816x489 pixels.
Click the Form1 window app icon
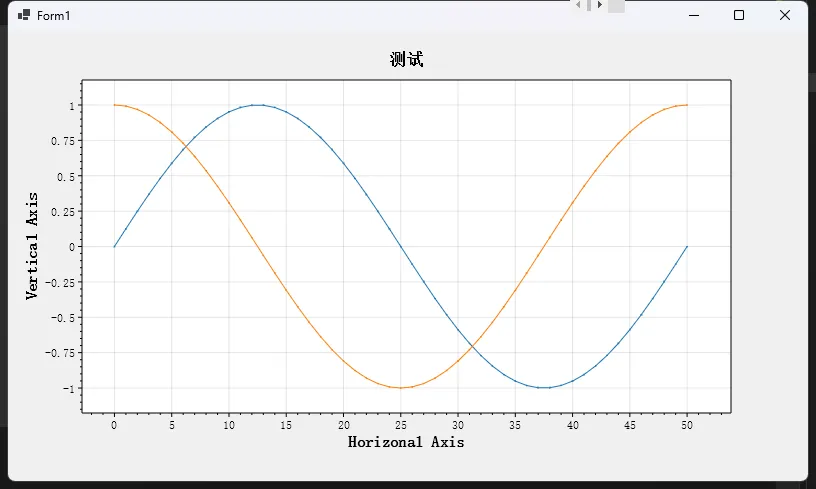click(23, 15)
